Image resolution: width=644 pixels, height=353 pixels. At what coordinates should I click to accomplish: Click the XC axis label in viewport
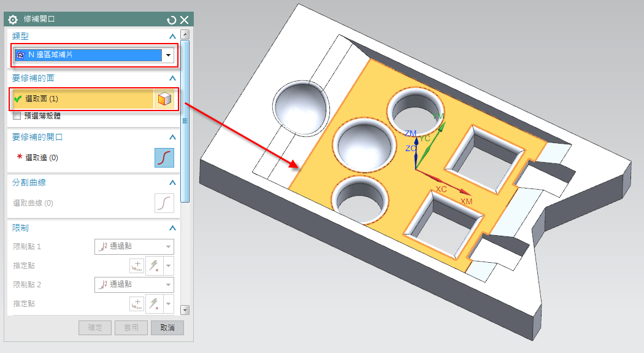click(441, 190)
